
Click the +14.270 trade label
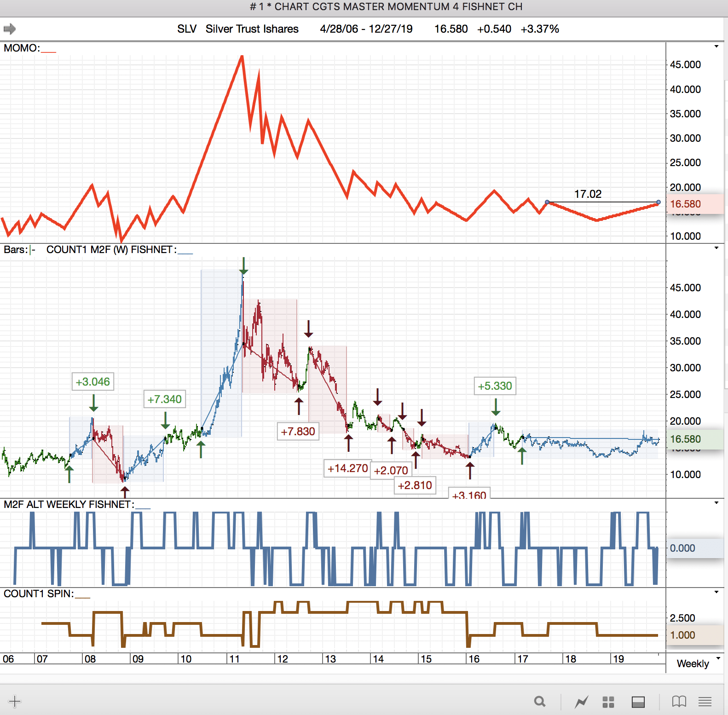[347, 468]
